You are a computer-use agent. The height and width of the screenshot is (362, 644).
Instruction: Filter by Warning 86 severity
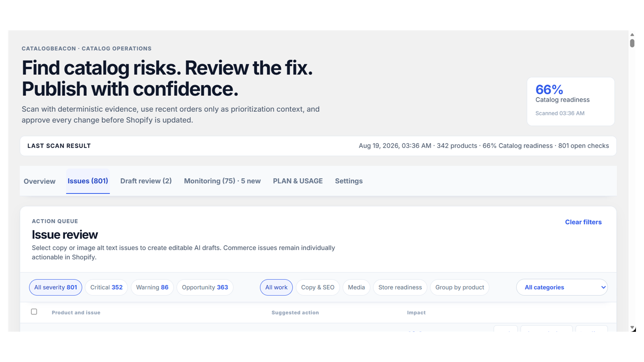coord(152,287)
